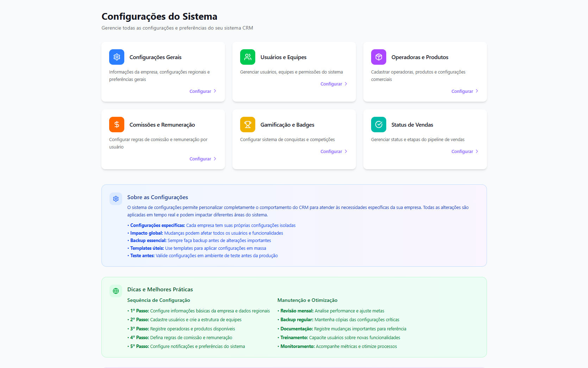Click the Operadoras e Produtos heading
Screen dimensions: 588x368
[420, 57]
